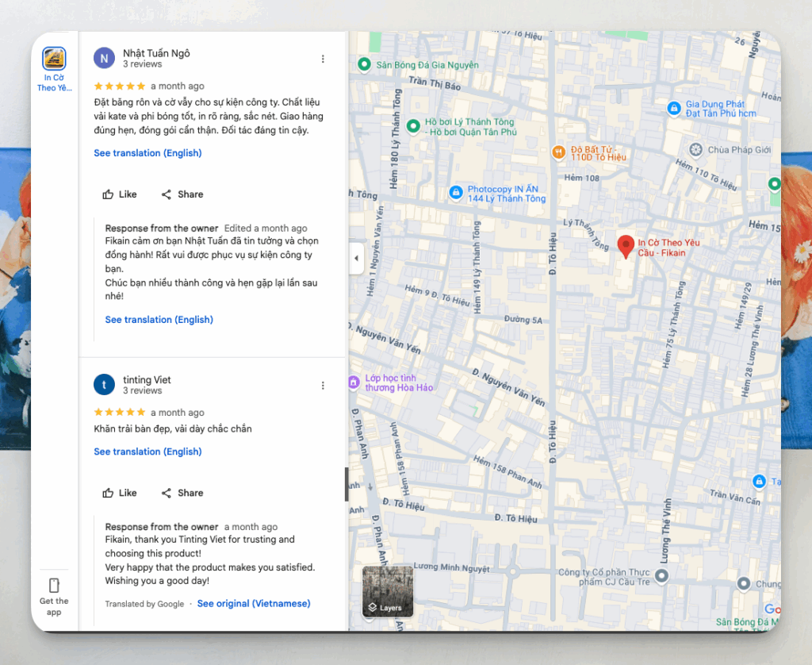This screenshot has height=665, width=812.
Task: Click the Đường 5A street label
Action: 523,320
